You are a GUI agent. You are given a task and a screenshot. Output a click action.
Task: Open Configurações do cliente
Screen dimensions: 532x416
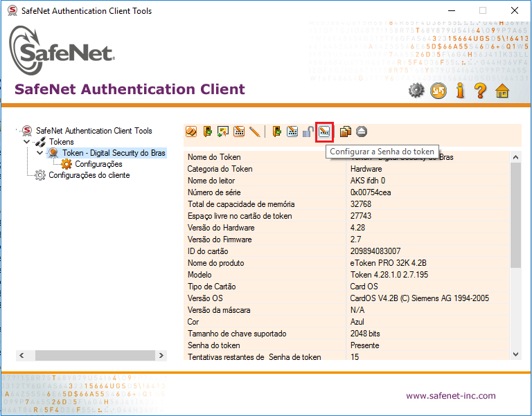coord(89,175)
